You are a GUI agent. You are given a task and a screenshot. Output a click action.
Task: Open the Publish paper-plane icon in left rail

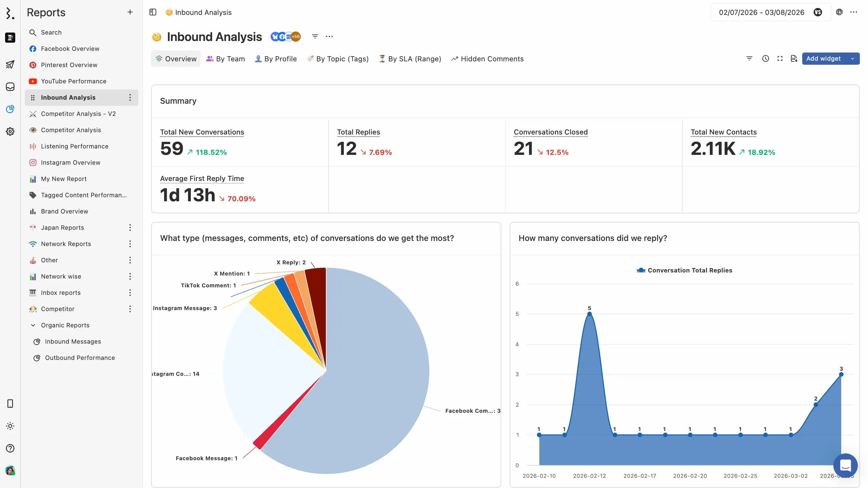click(10, 64)
